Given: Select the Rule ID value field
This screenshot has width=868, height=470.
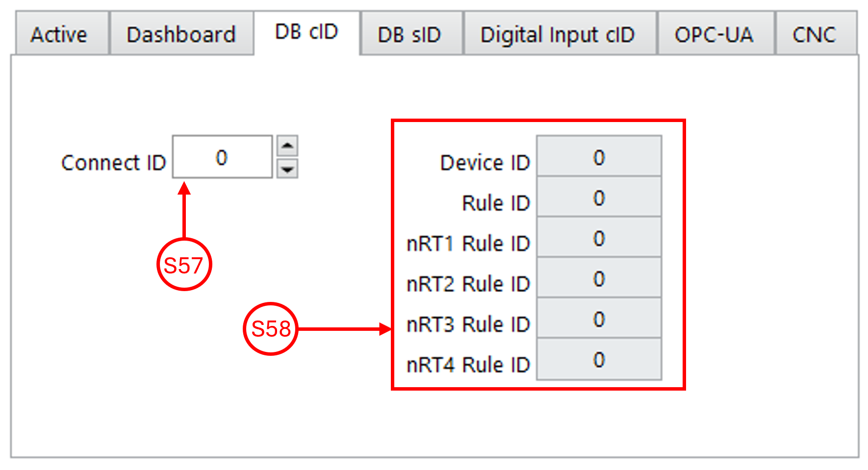Looking at the screenshot, I should (599, 198).
